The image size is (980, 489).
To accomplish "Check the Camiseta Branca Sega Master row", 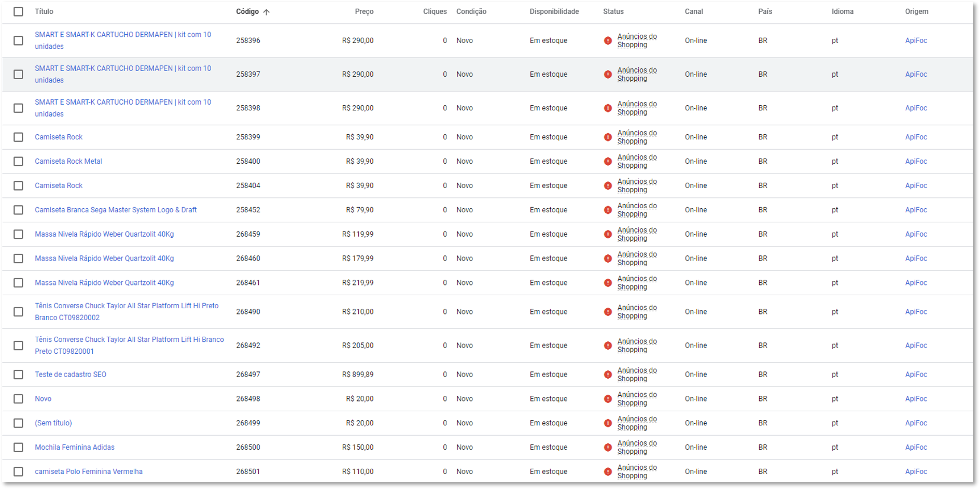I will 18,210.
